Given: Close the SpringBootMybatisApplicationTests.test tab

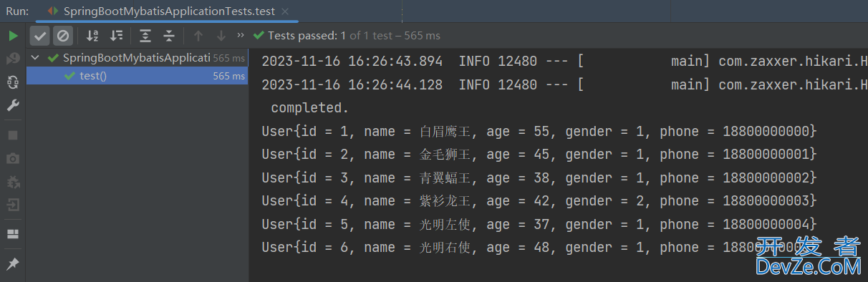Looking at the screenshot, I should point(286,11).
